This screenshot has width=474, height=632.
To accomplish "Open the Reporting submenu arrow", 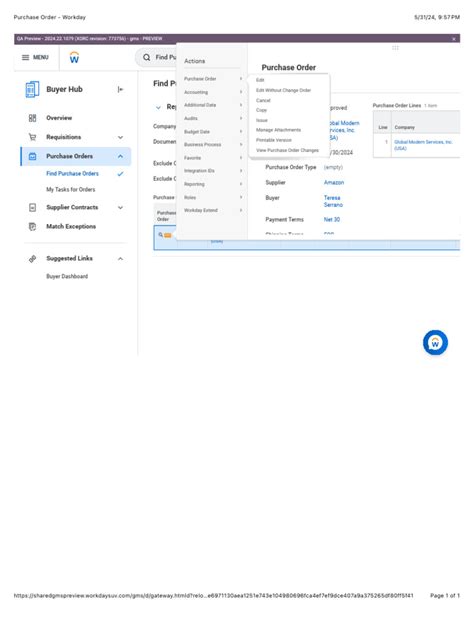I will click(241, 184).
